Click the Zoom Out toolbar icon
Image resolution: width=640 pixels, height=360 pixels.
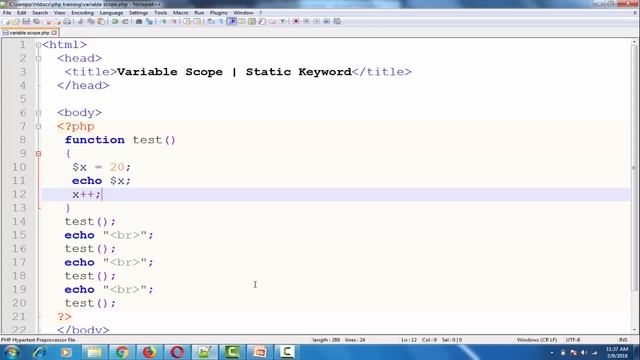(173, 21)
